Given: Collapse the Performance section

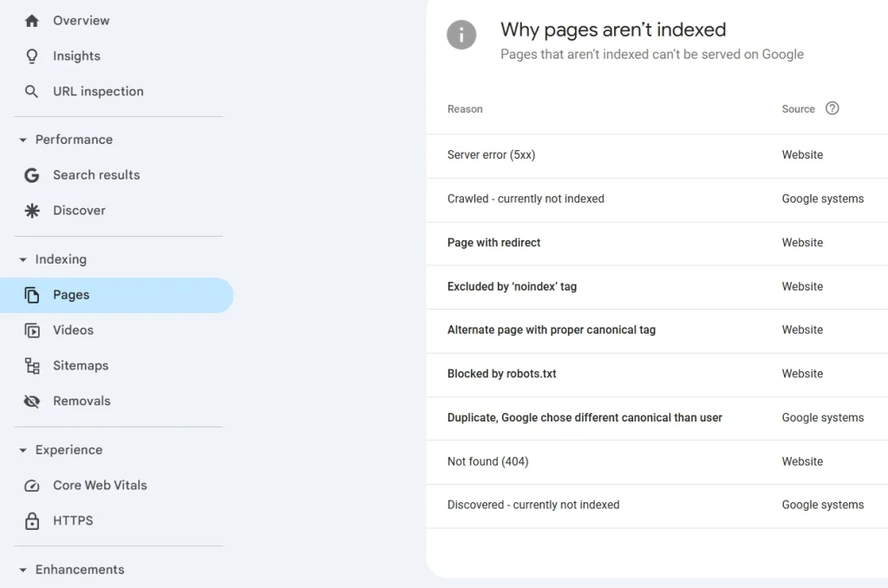Looking at the screenshot, I should coord(23,140).
